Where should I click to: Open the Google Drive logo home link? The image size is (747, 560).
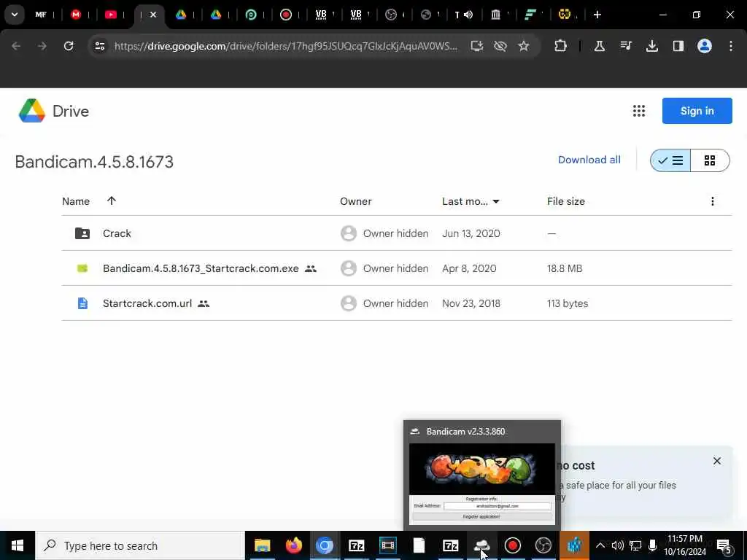click(54, 111)
